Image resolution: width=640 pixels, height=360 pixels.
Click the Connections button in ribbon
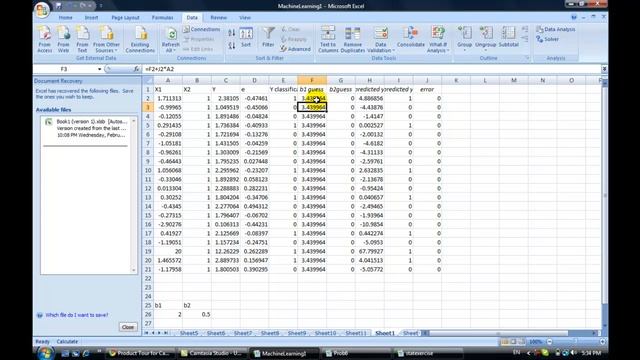[x=201, y=29]
